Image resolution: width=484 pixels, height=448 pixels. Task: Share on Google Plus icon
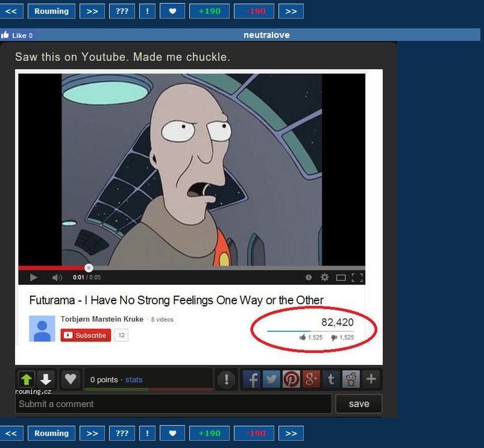click(311, 379)
